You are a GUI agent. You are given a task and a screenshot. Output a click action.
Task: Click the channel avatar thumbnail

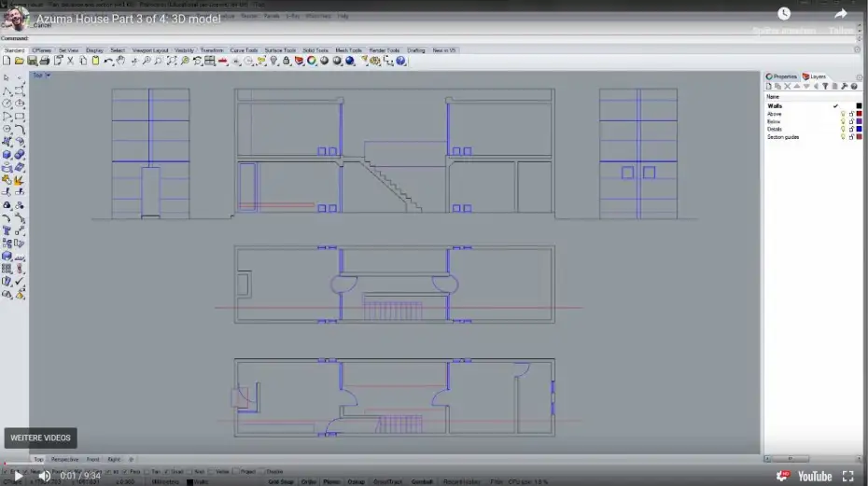coord(16,19)
